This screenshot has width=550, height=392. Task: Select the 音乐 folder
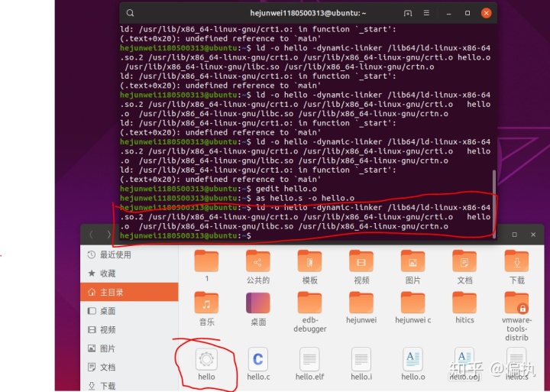click(206, 309)
